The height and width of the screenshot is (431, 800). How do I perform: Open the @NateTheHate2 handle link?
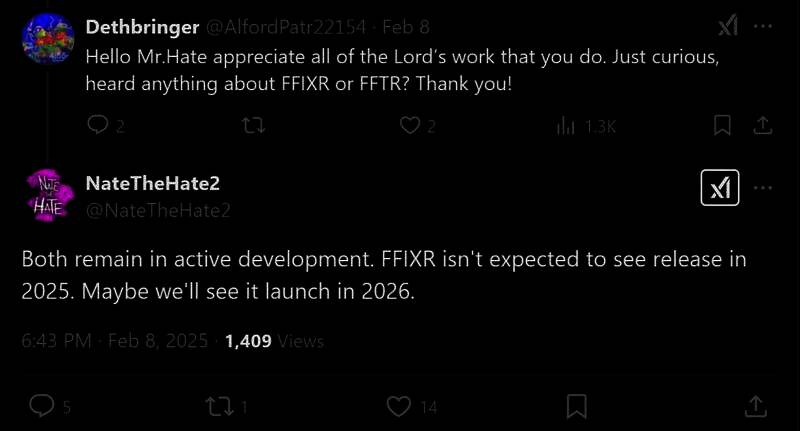tap(159, 210)
